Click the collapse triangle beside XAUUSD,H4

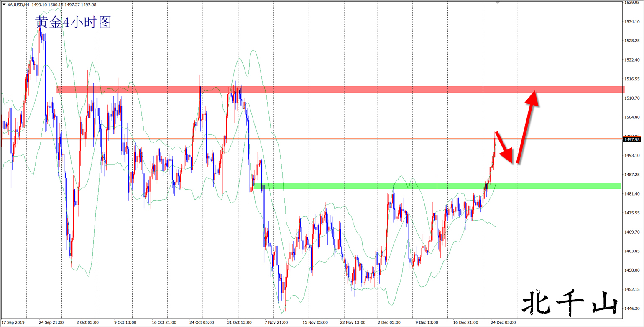click(4, 5)
